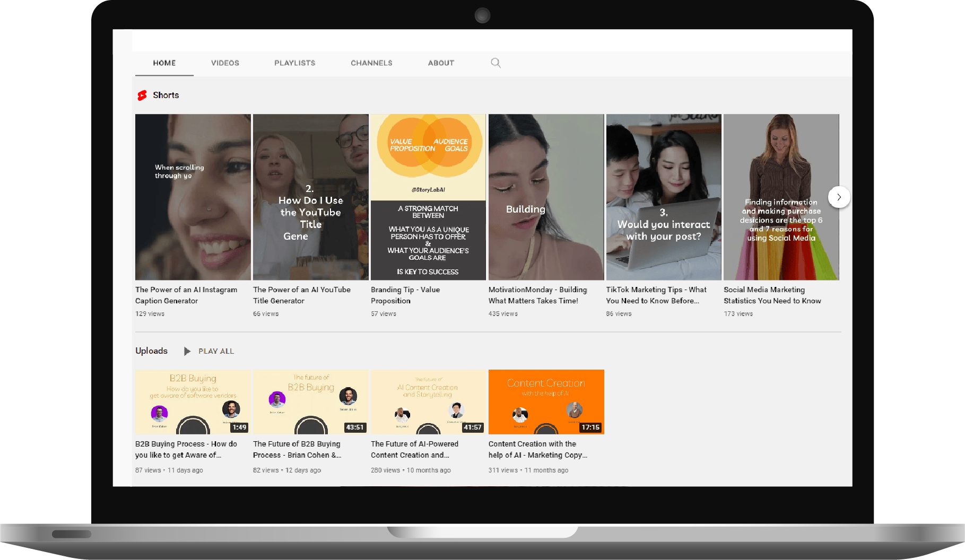Image resolution: width=965 pixels, height=560 pixels.
Task: Go to the Channels tab
Action: point(371,63)
